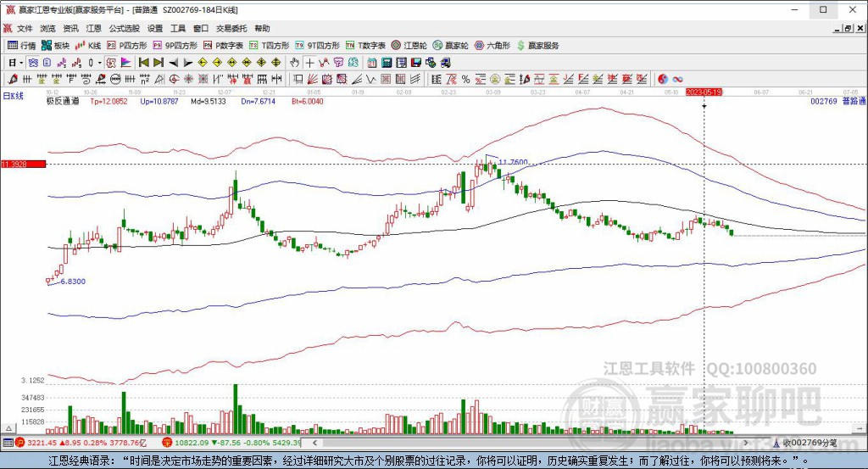Click the Up=10.8787 value
This screenshot has width=868, height=469.
coord(159,101)
